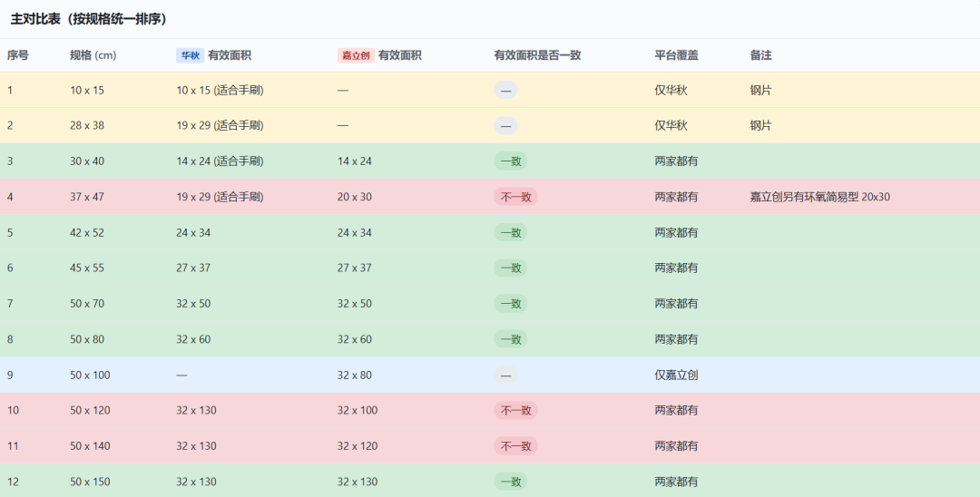
Task: Click the 一致 badge in row 7
Action: (511, 304)
